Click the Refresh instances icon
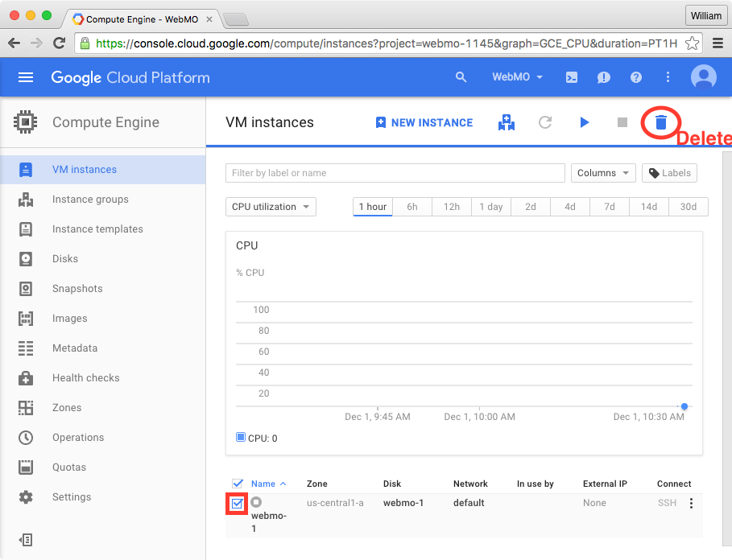Viewport: 732px width, 560px height. tap(545, 122)
